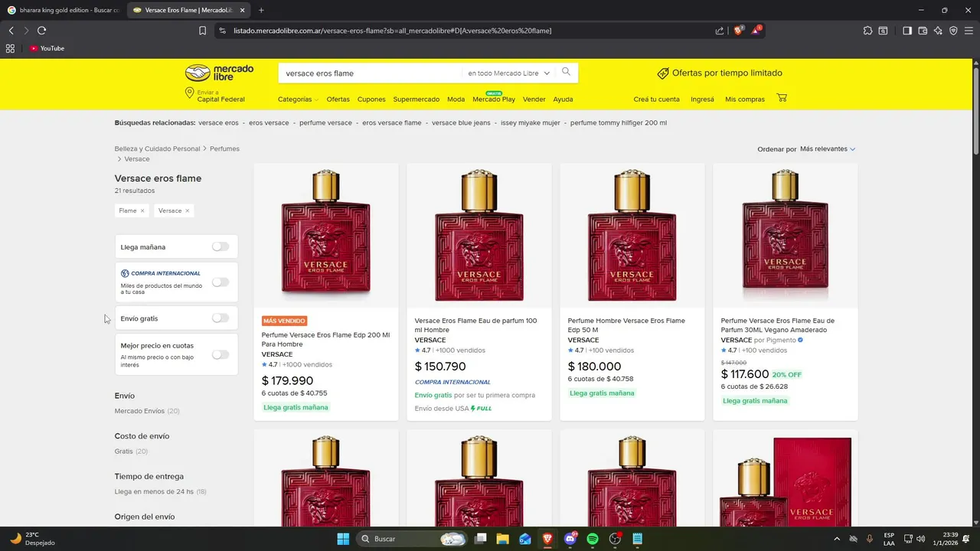This screenshot has height=551, width=980.
Task: Filter by Mercado Envíos (20)
Action: pos(147,411)
